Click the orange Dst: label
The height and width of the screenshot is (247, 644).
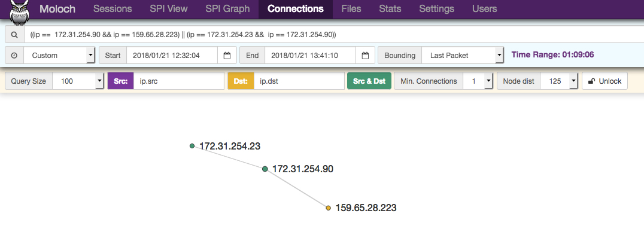[x=241, y=81]
